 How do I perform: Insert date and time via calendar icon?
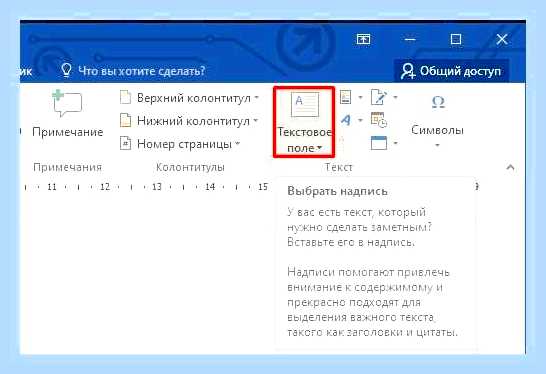[x=379, y=120]
